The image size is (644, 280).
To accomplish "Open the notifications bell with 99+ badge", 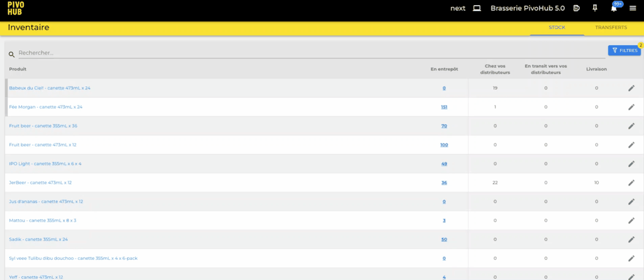I will (x=614, y=8).
